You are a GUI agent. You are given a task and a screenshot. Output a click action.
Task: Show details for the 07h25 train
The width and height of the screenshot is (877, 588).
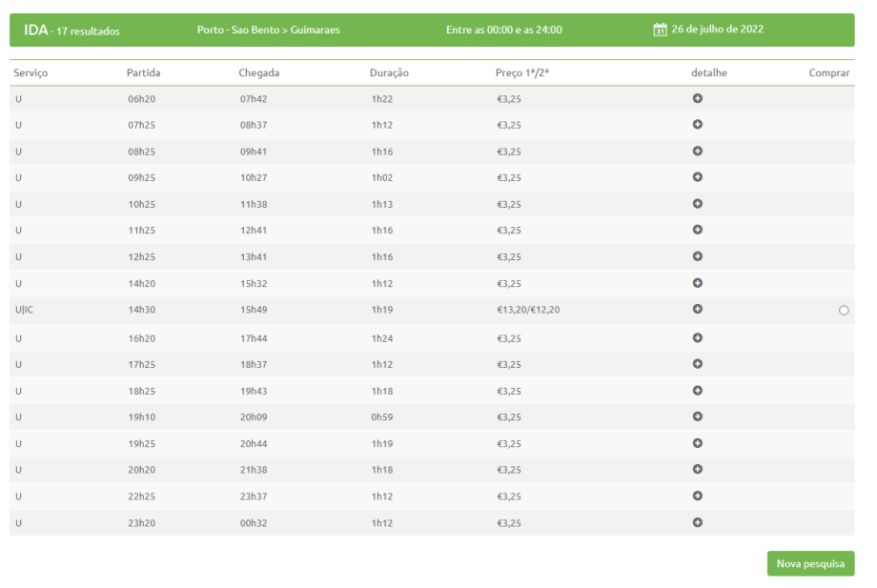click(697, 125)
